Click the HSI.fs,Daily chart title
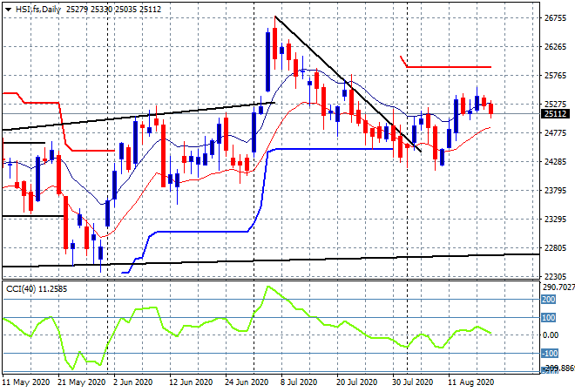This screenshot has width=575, height=392. pos(38,10)
